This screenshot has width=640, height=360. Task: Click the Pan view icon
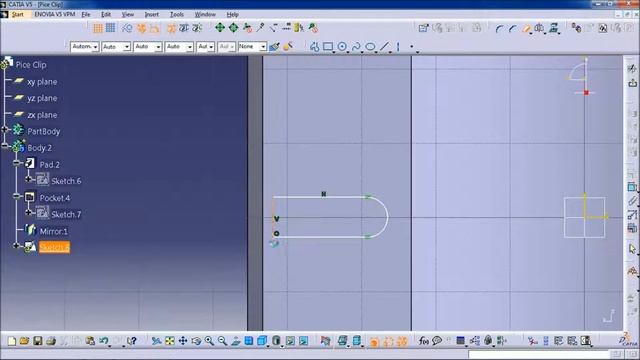click(x=183, y=341)
